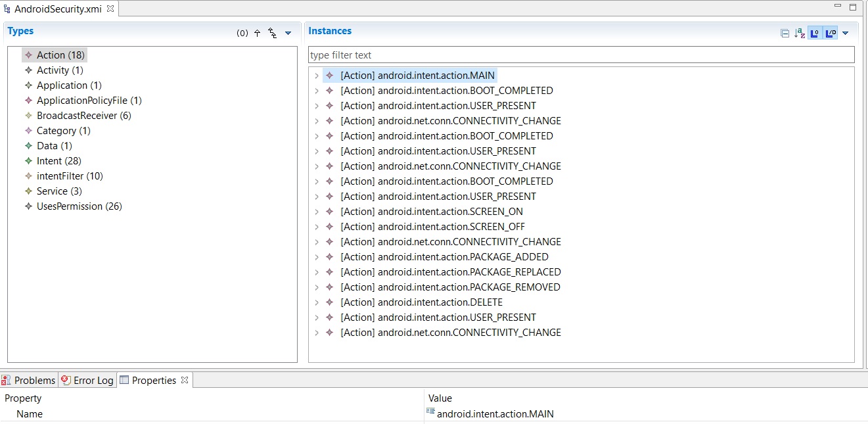Click the type filter text field

tap(582, 55)
